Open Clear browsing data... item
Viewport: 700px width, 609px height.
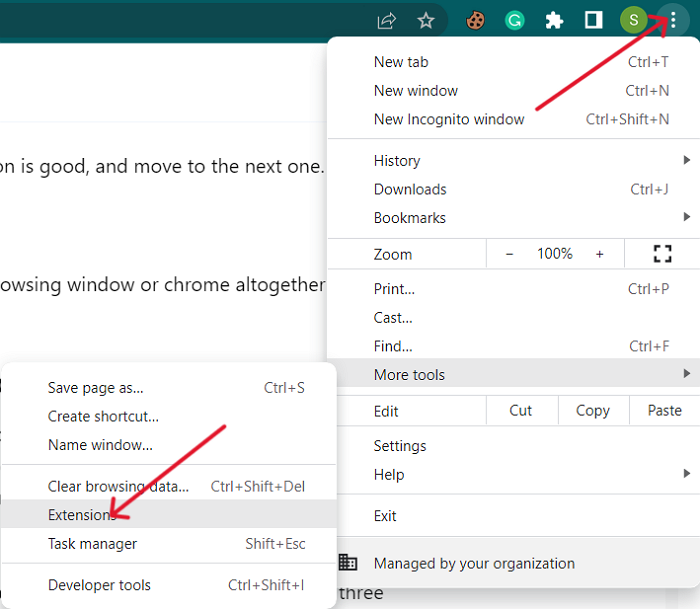pos(169,486)
